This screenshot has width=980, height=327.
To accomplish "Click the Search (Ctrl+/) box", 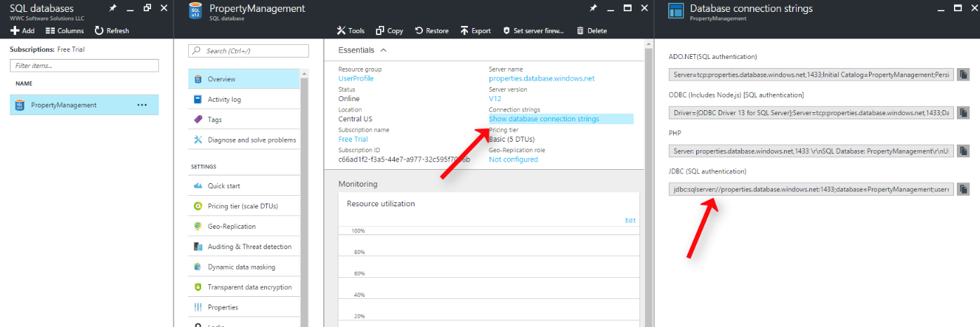I will tap(249, 51).
